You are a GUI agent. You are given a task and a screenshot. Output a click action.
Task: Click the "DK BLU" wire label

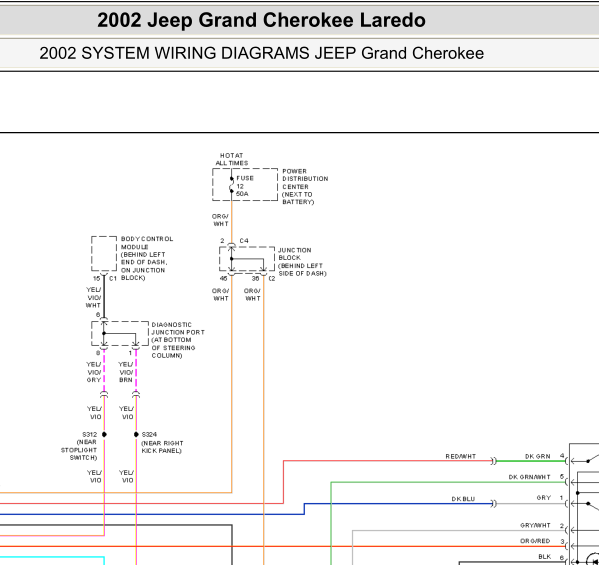coord(463,499)
